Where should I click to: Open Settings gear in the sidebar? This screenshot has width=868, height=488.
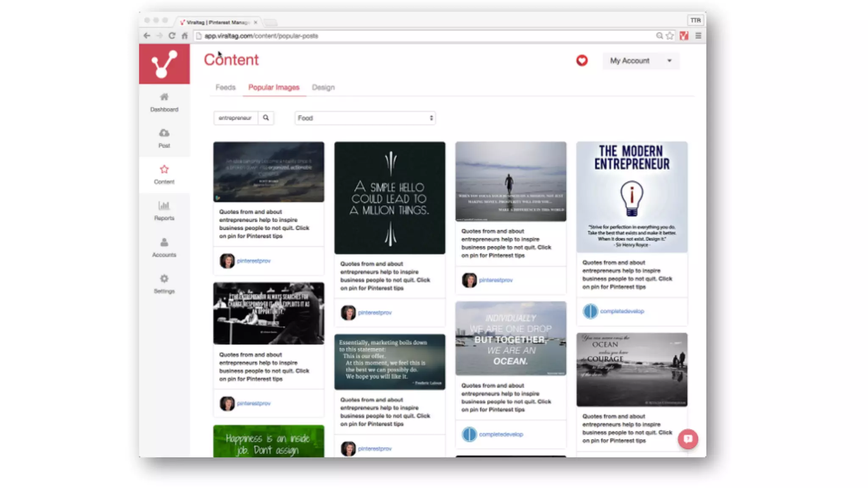(x=164, y=279)
